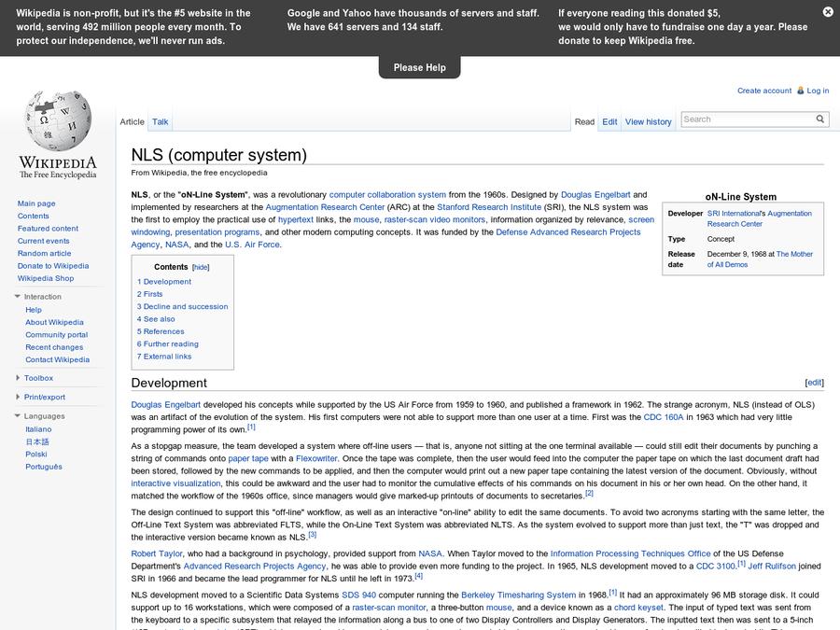
Task: Open a Random article
Action: (44, 253)
